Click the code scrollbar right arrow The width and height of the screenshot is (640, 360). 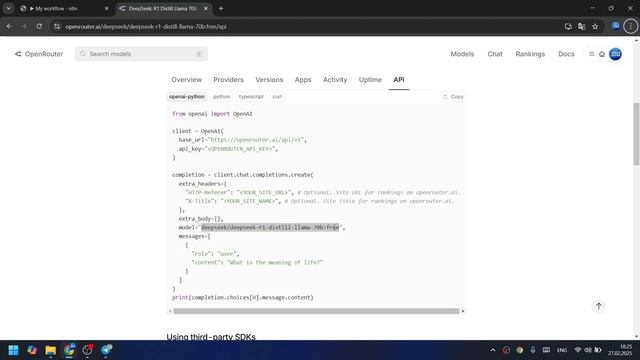pos(462,311)
